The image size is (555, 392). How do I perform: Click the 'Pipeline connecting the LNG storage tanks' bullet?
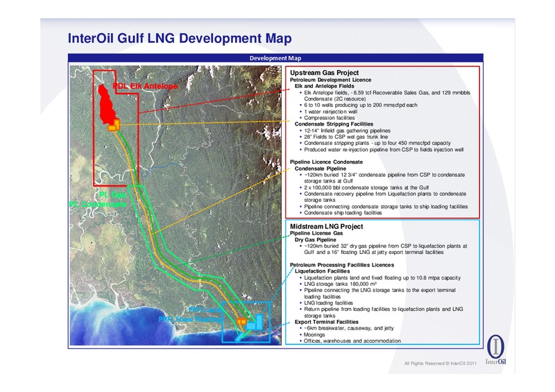pos(377,293)
